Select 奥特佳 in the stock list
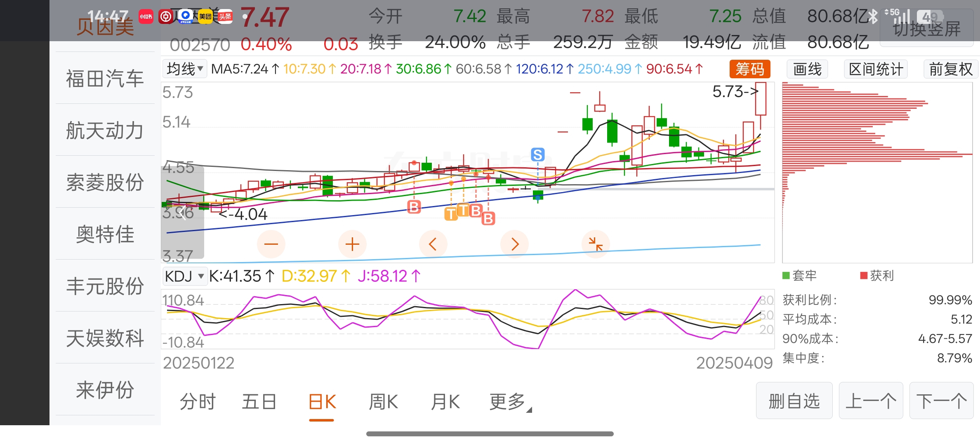 (105, 234)
